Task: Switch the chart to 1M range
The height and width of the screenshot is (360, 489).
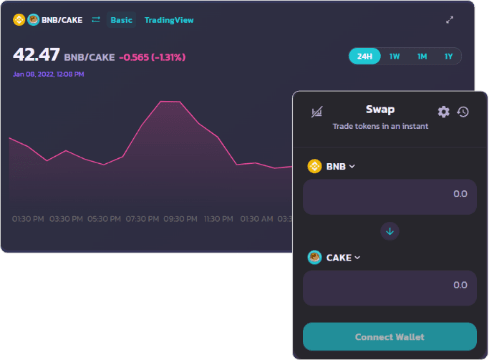Action: click(422, 56)
